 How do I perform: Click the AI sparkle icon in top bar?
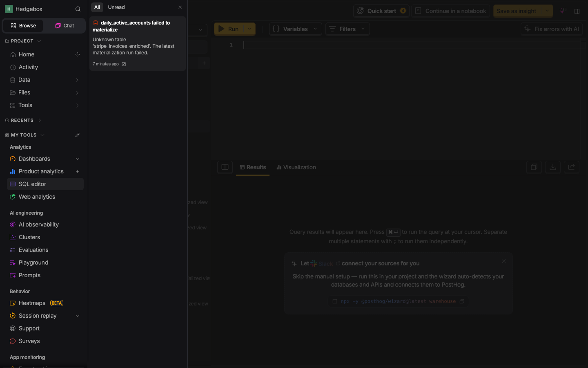(x=563, y=11)
